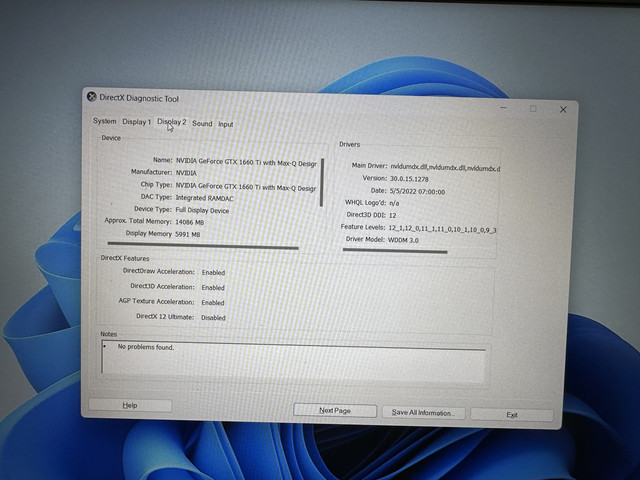Minimize the DirectX Diagnostic Tool window
This screenshot has width=640, height=480.
coord(503,108)
